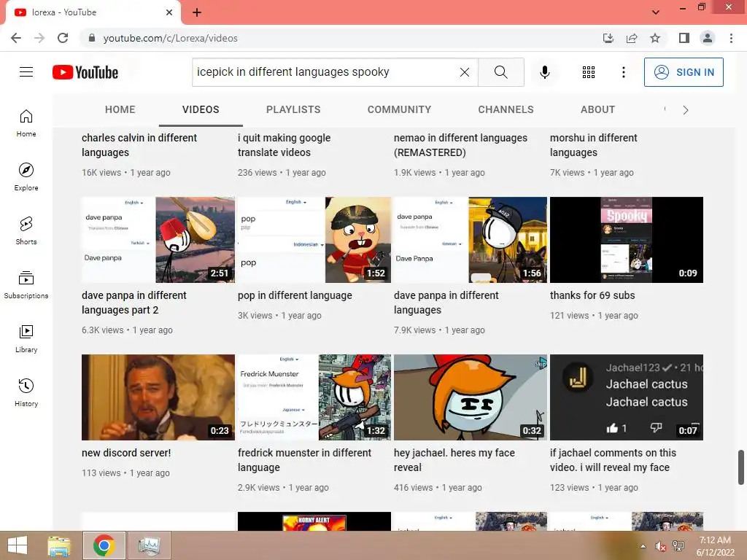Toggle the Chrome side panel
The image size is (747, 560).
pyautogui.click(x=684, y=38)
